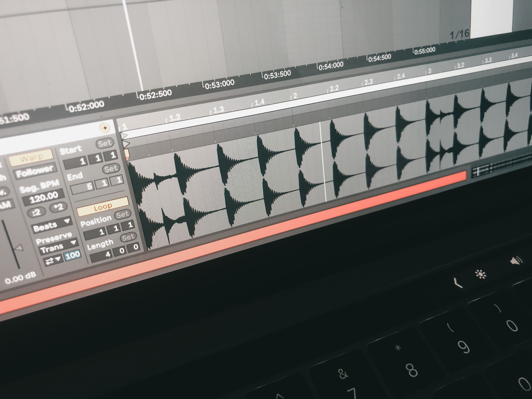Click the Seg. BPM 120.00 field
The image size is (532, 399).
coord(44,198)
